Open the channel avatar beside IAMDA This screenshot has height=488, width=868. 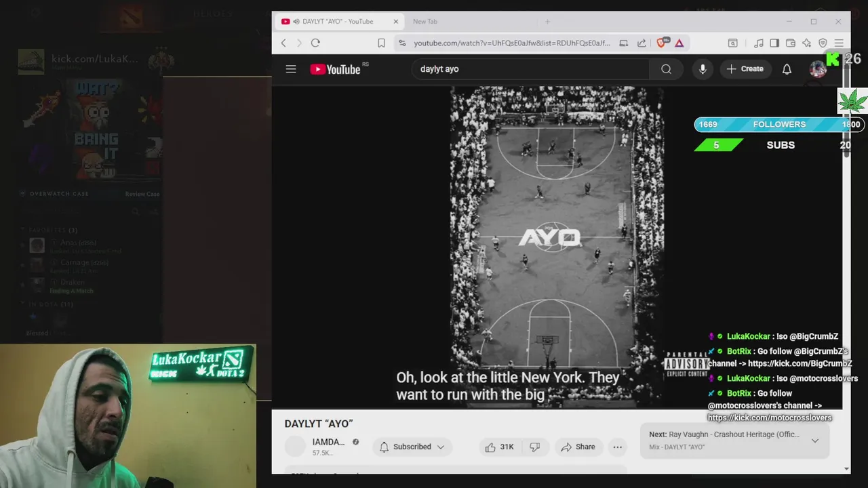click(295, 447)
